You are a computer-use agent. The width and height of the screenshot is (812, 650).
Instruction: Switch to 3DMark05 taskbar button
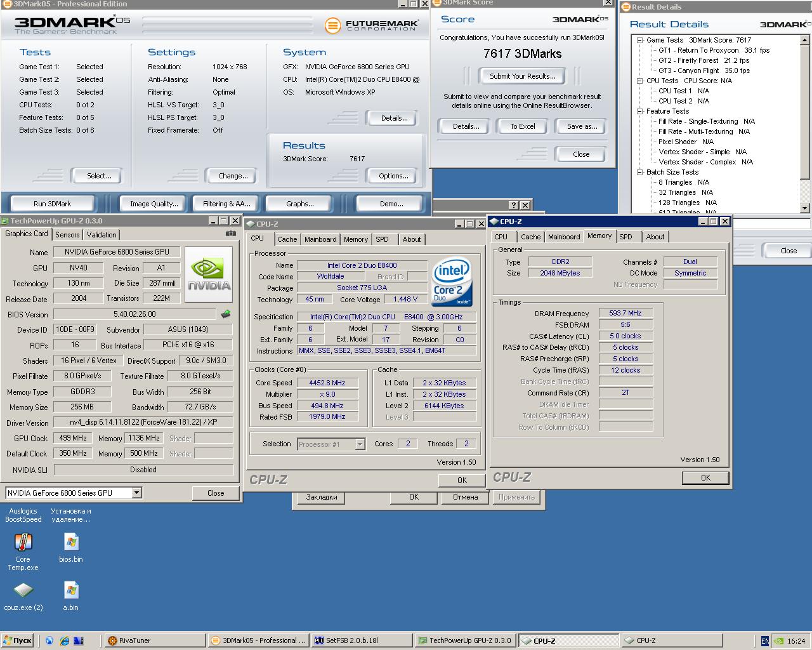(x=258, y=640)
